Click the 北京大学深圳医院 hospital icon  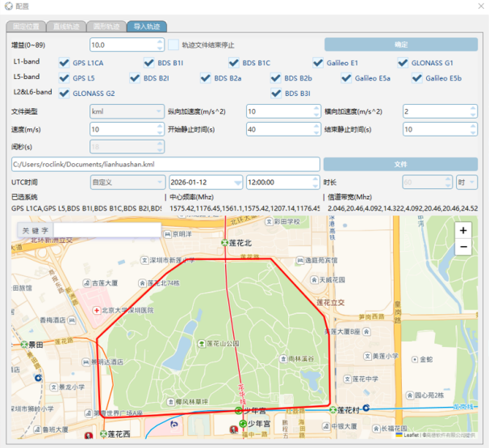click(x=97, y=311)
